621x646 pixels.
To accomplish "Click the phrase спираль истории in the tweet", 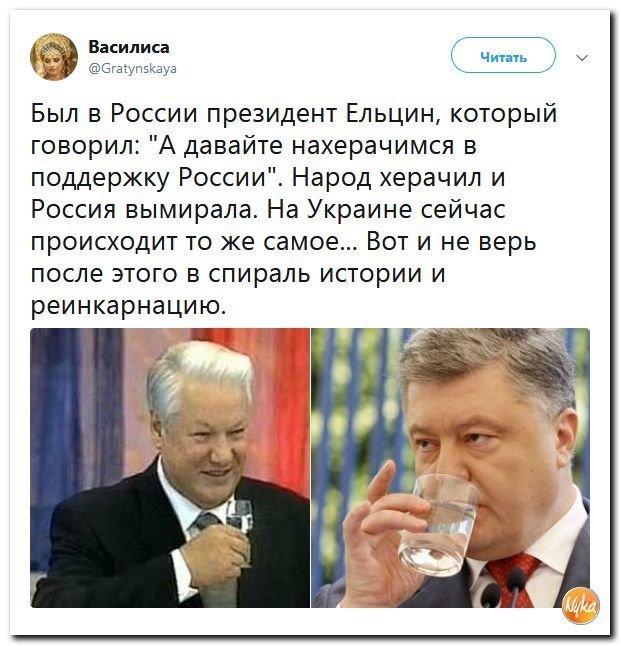I will pos(315,274).
